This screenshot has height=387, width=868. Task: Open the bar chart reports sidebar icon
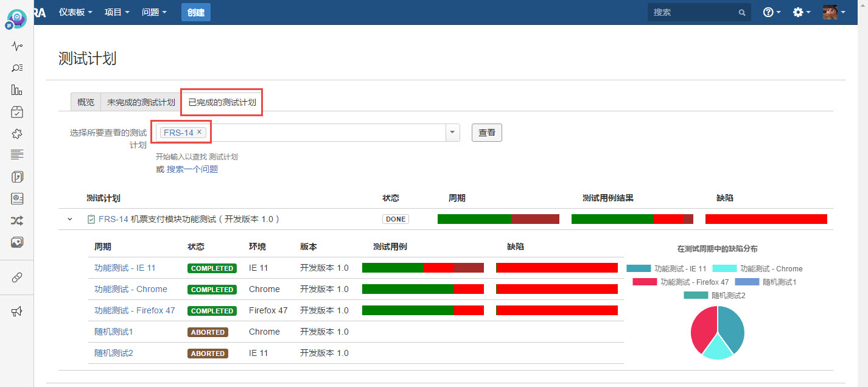[17, 90]
